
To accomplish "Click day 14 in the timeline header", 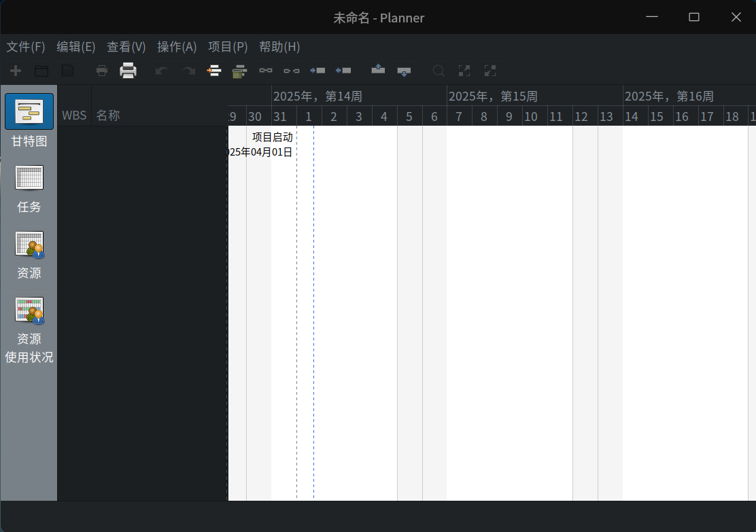I will (635, 116).
